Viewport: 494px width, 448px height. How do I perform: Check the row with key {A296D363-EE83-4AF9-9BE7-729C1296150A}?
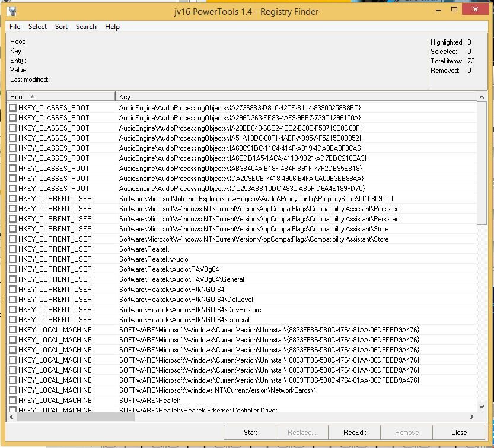(x=12, y=118)
